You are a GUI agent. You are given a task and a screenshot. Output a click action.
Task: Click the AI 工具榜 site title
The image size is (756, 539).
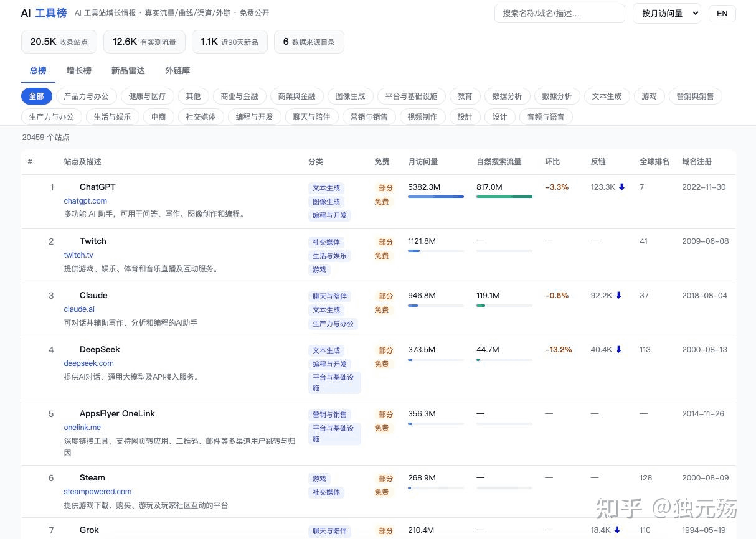click(44, 13)
